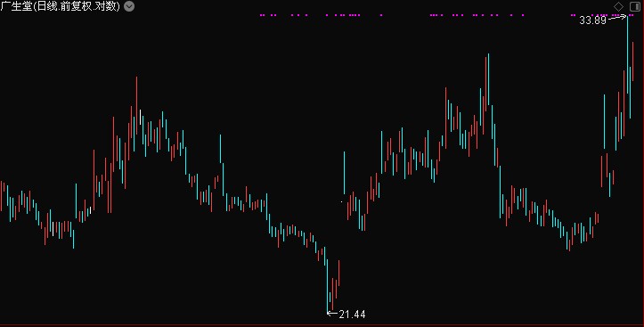
Task: Click the small white dot before the gap-up candle
Action: click(342, 201)
